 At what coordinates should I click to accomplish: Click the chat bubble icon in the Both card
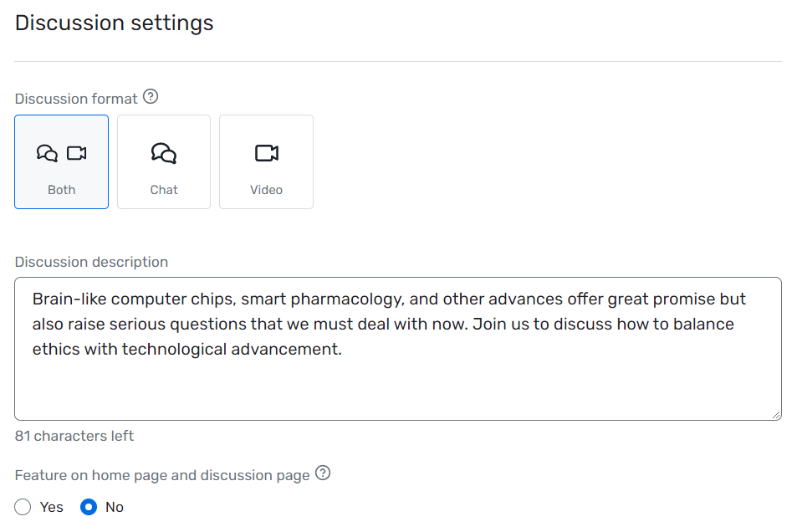coord(47,153)
